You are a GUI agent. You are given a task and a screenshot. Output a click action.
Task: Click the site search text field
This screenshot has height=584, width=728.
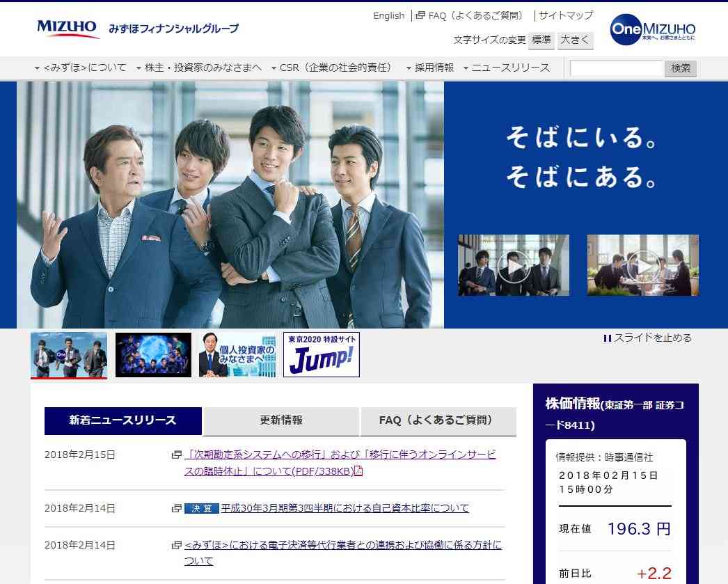616,68
